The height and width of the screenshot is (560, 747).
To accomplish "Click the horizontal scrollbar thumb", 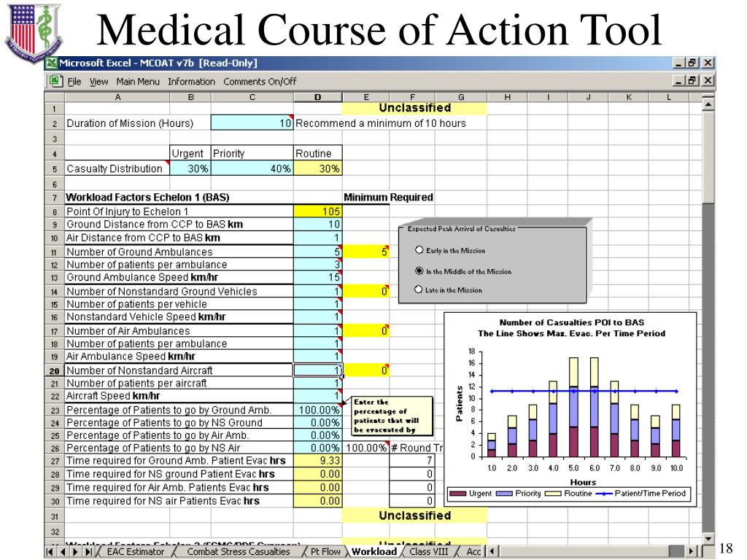I will [x=676, y=551].
